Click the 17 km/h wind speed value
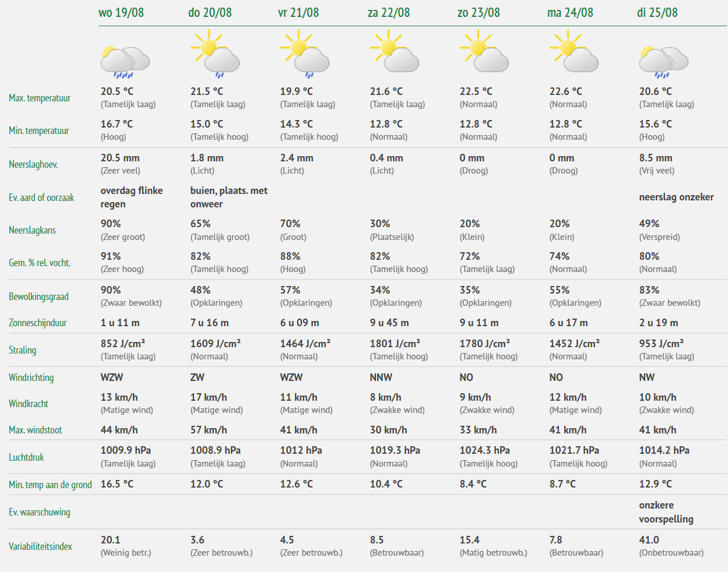The image size is (728, 572). tap(209, 397)
